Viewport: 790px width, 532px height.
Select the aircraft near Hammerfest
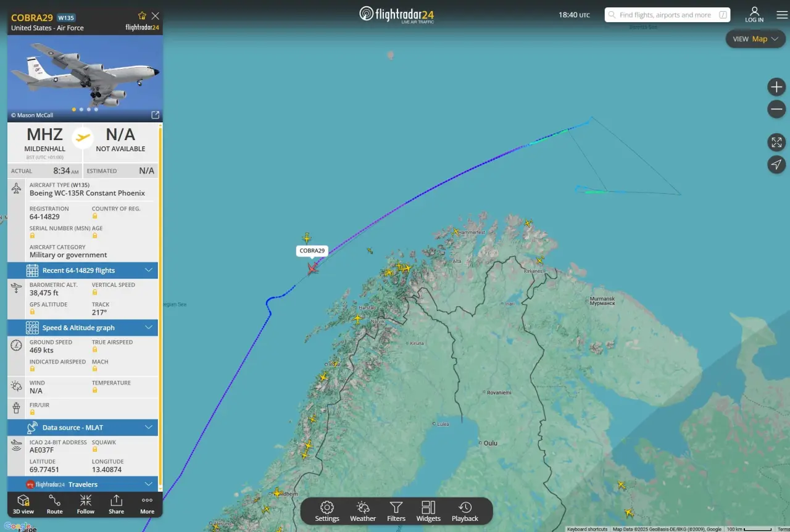coord(456,231)
